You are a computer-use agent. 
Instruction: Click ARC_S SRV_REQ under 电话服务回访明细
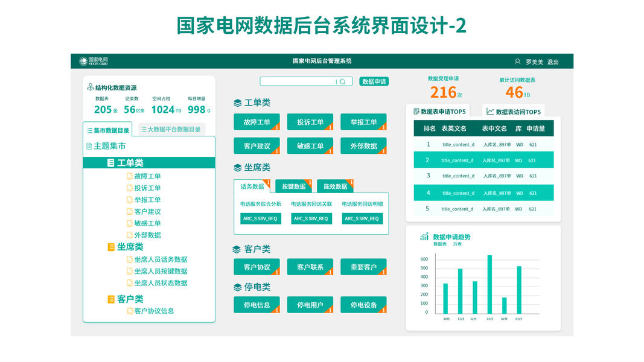tap(362, 219)
